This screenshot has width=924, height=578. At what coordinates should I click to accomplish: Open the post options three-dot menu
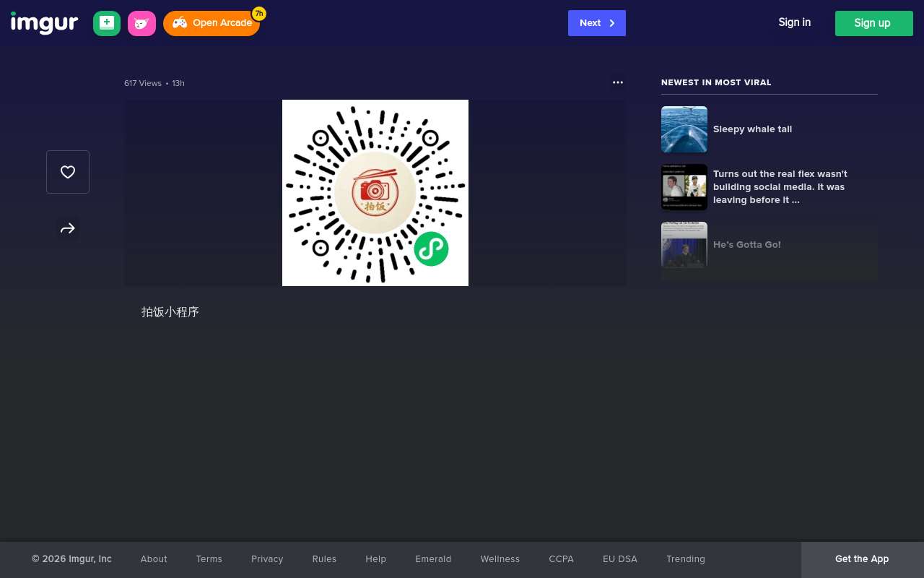point(618,82)
